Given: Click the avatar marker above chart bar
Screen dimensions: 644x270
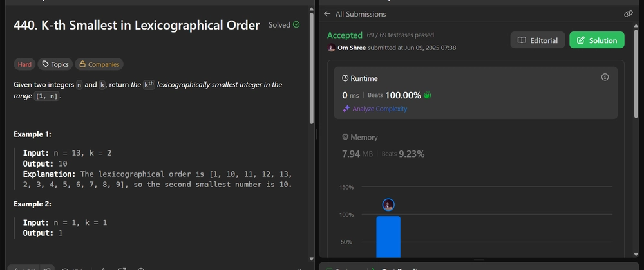Looking at the screenshot, I should [x=388, y=204].
